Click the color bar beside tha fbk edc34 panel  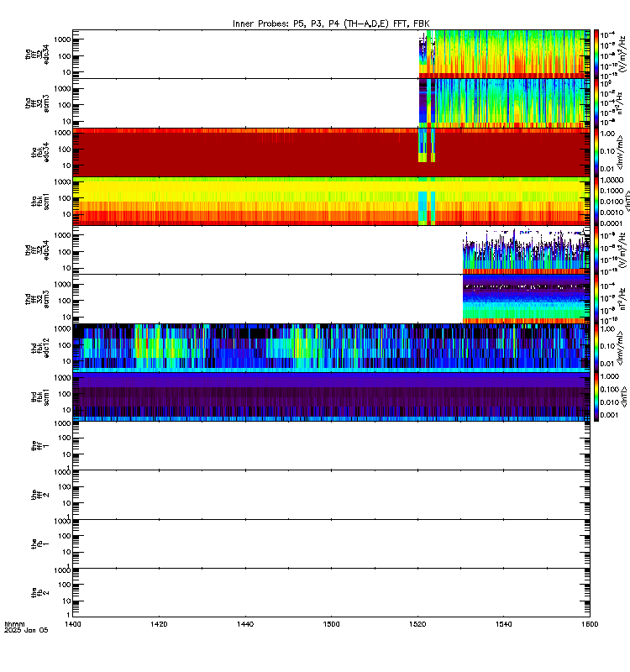point(596,152)
